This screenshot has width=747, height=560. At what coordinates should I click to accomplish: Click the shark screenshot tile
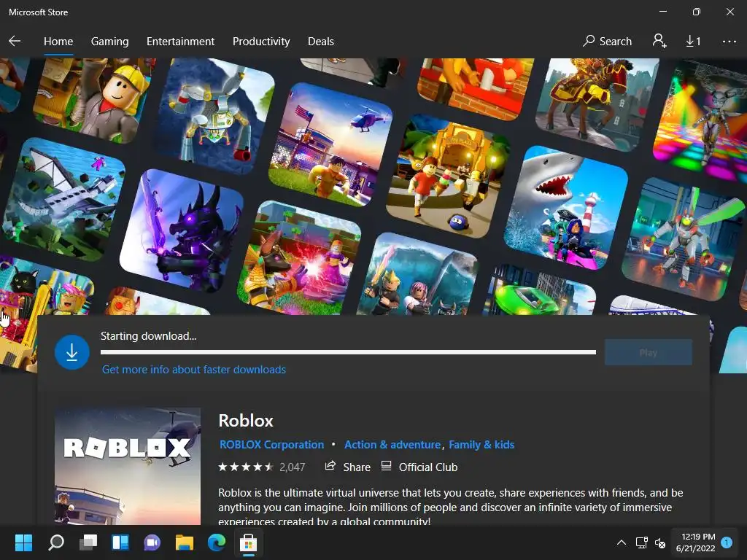point(566,207)
